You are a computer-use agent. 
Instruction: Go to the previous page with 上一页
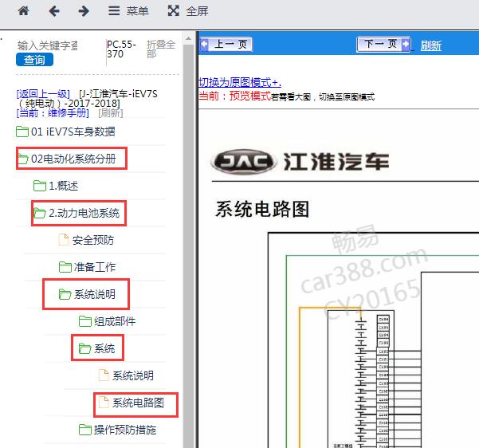pyautogui.click(x=226, y=45)
